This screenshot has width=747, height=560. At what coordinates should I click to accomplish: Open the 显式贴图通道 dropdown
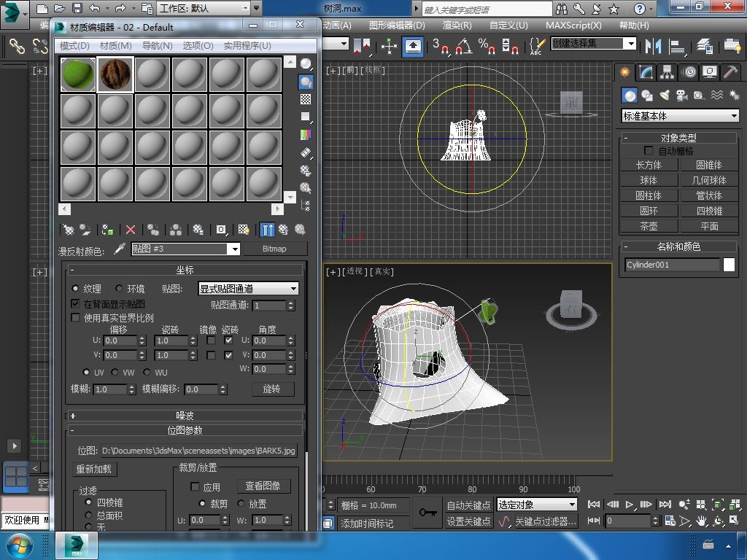click(x=248, y=289)
